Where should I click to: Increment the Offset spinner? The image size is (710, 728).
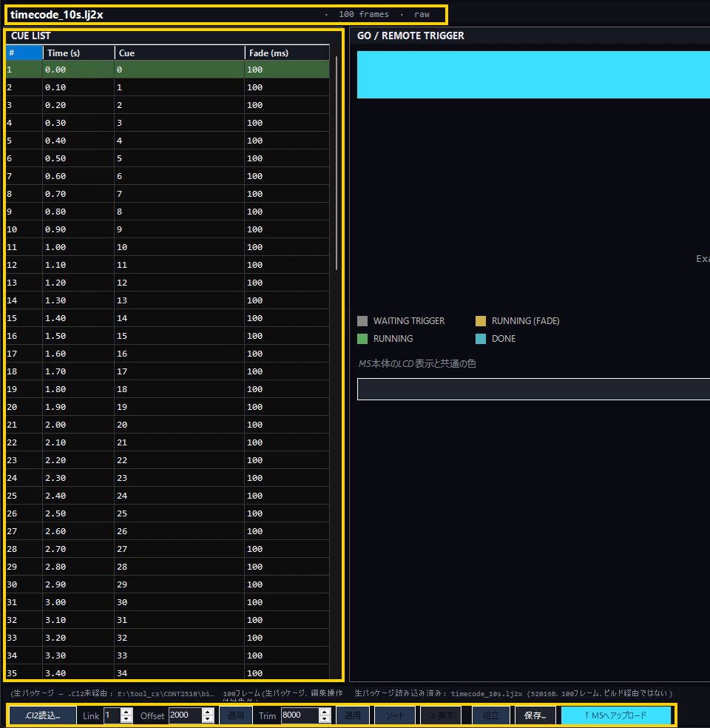coord(209,712)
